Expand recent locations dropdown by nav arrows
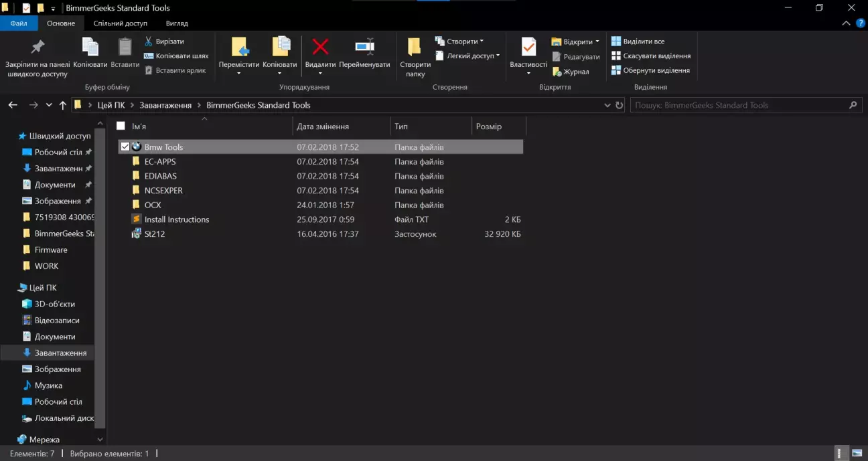Image resolution: width=868 pixels, height=461 pixels. point(49,105)
